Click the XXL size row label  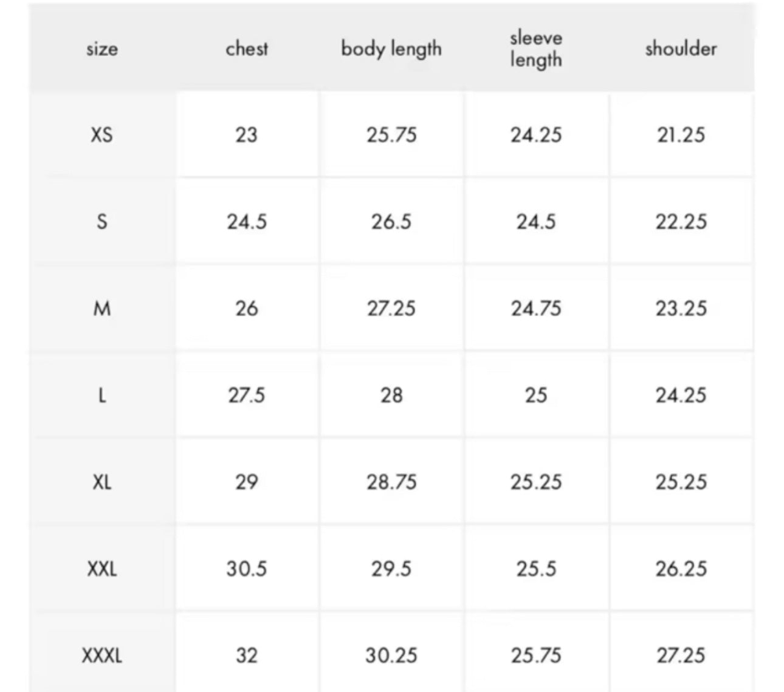pyautogui.click(x=102, y=569)
